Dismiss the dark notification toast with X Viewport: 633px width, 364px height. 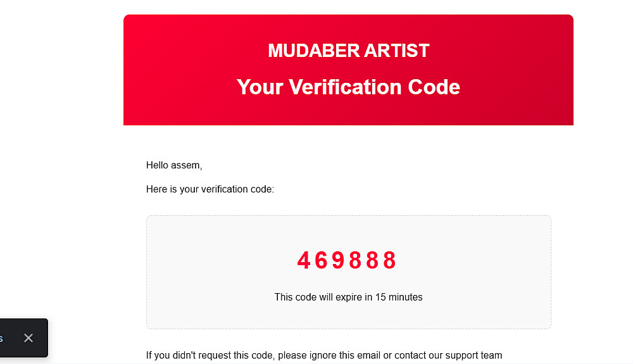pyautogui.click(x=28, y=338)
